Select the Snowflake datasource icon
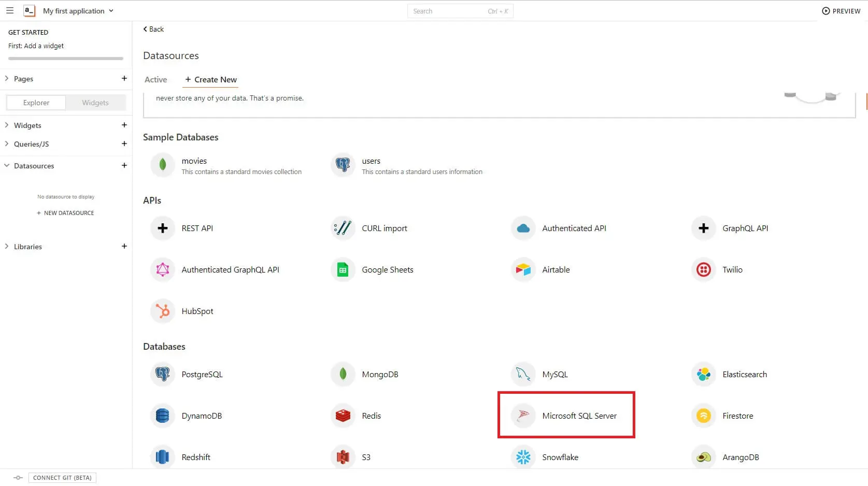 pyautogui.click(x=523, y=457)
